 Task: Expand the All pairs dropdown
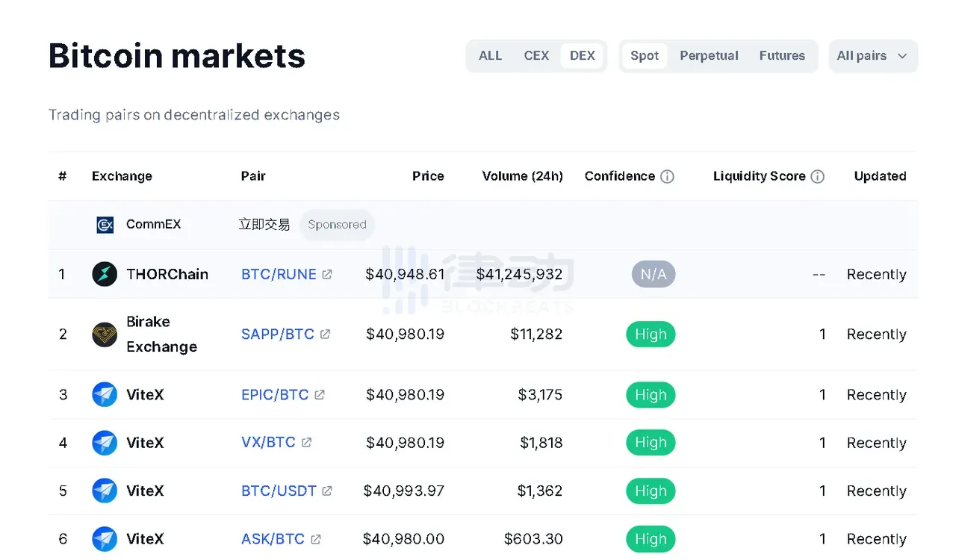(x=873, y=56)
